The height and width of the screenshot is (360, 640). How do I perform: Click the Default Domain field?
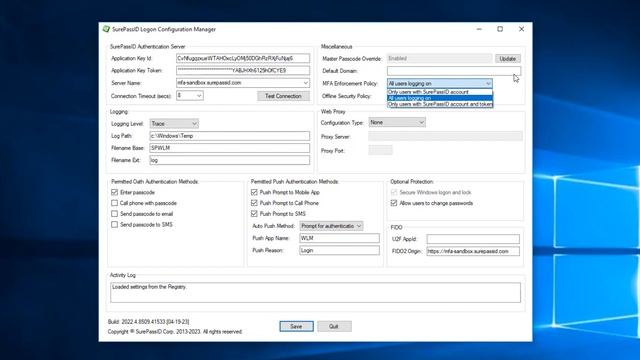(x=454, y=71)
